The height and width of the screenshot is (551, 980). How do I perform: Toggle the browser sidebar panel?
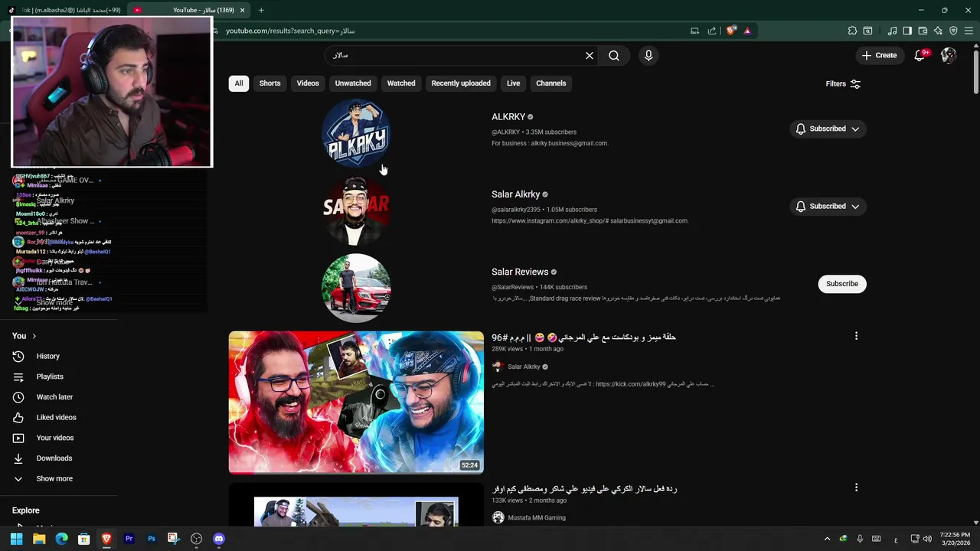click(907, 31)
